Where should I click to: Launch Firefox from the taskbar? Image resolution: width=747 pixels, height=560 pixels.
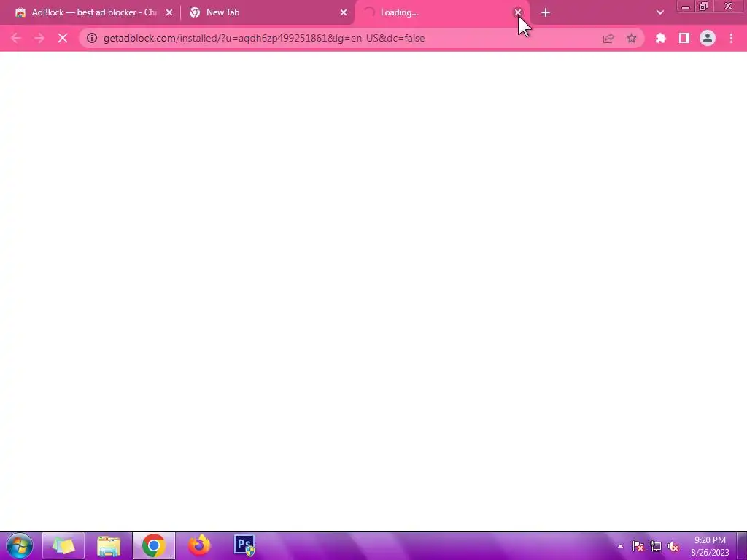coord(199,545)
